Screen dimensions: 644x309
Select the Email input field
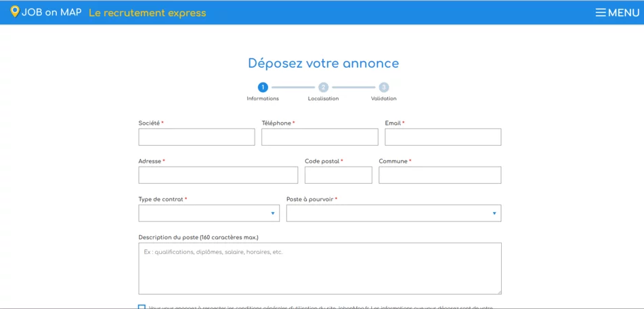pyautogui.click(x=443, y=137)
